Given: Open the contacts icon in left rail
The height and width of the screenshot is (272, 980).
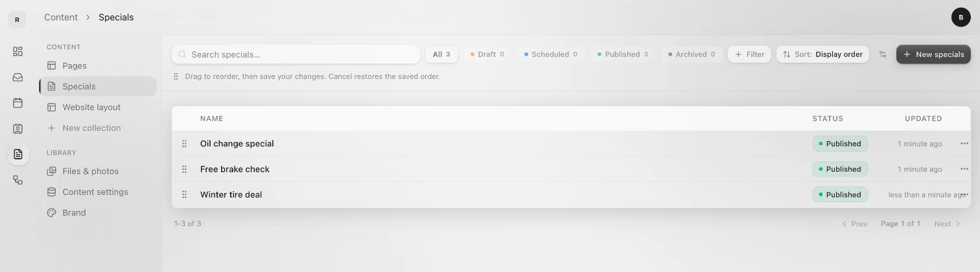Looking at the screenshot, I should coord(17,128).
